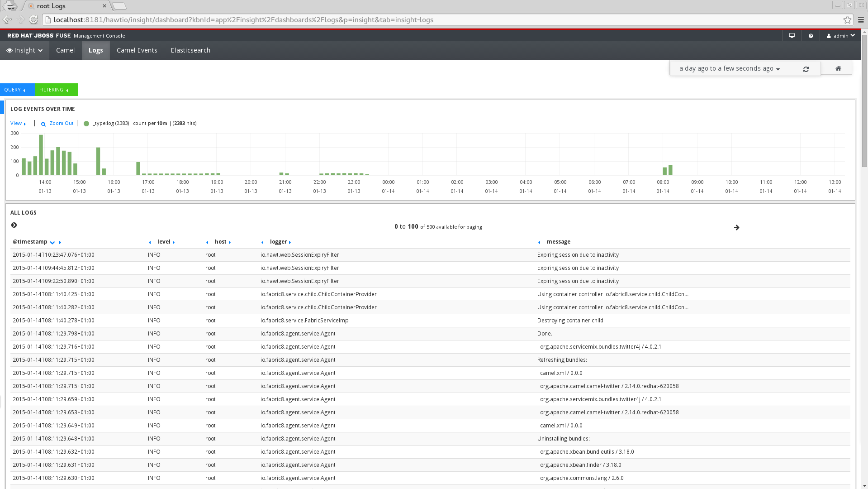Click the 'Destroying container child' message
This screenshot has height=489, width=868.
tap(570, 321)
